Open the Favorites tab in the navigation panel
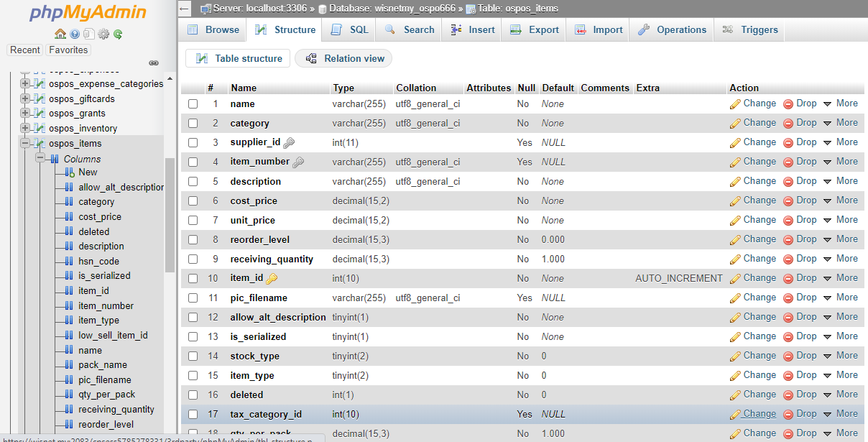Viewport: 868px width, 442px height. (68, 50)
